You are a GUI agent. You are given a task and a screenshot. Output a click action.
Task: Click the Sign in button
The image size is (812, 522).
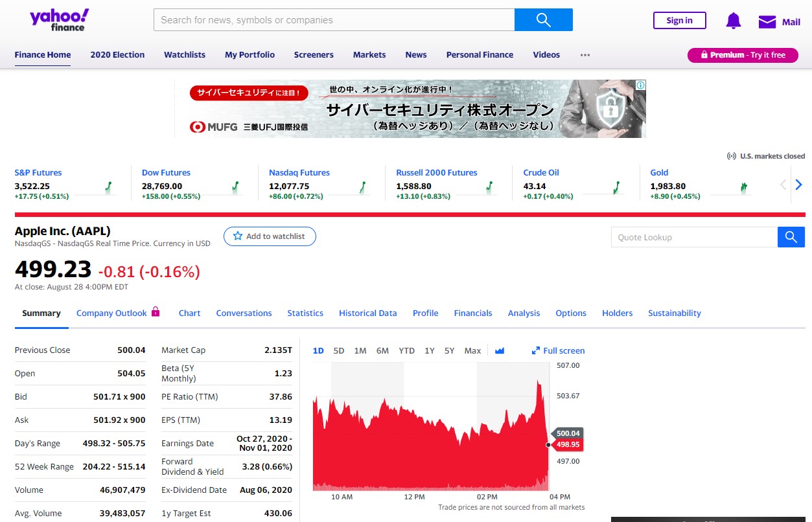(679, 21)
